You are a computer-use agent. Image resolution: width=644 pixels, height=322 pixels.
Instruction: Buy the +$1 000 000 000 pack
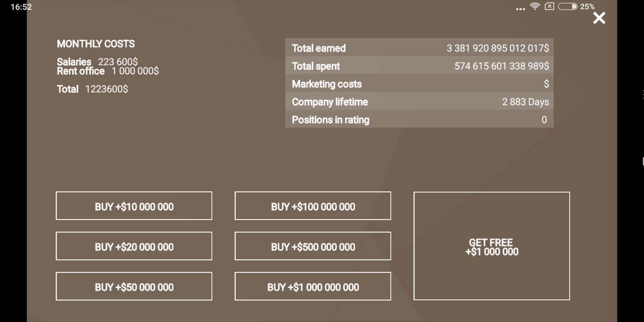pos(313,286)
